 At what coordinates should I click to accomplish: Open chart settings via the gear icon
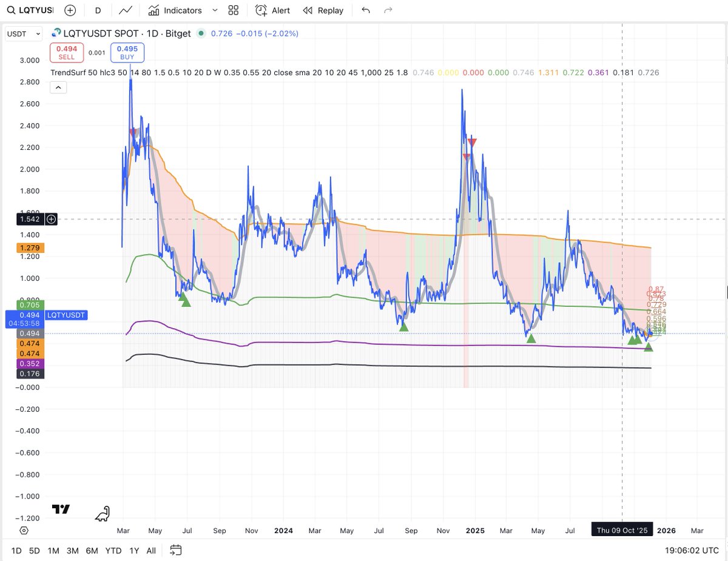pos(23,531)
